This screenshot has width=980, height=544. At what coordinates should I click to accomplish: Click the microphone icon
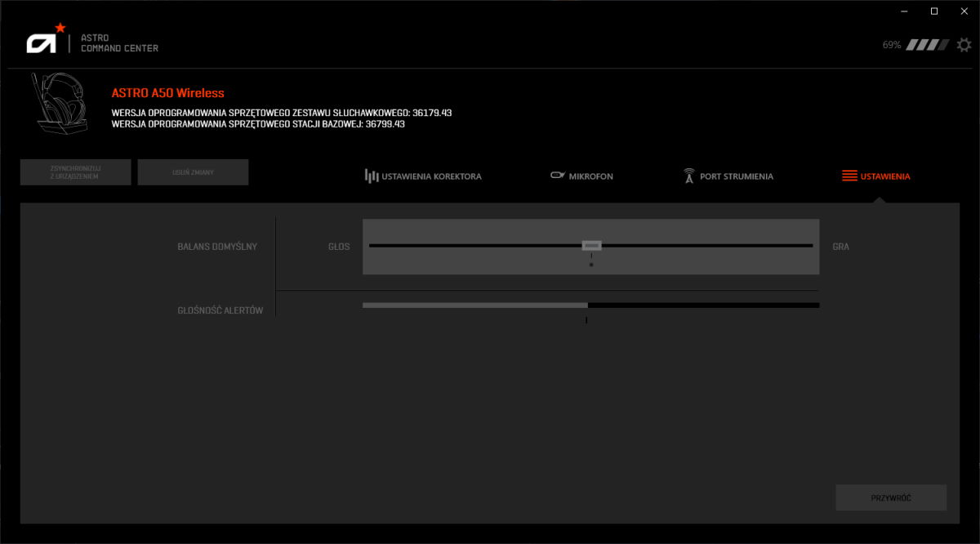pyautogui.click(x=558, y=176)
